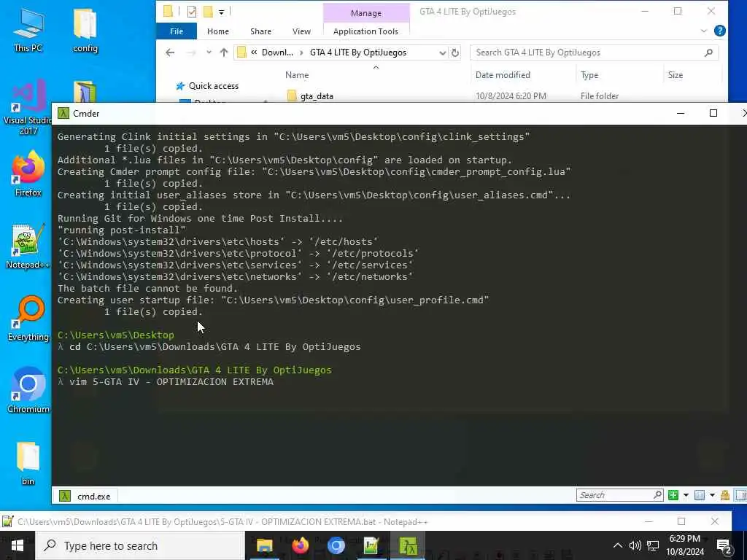
Task: Open the Customize Quick Access Toolbar dropdown
Action: click(x=221, y=12)
